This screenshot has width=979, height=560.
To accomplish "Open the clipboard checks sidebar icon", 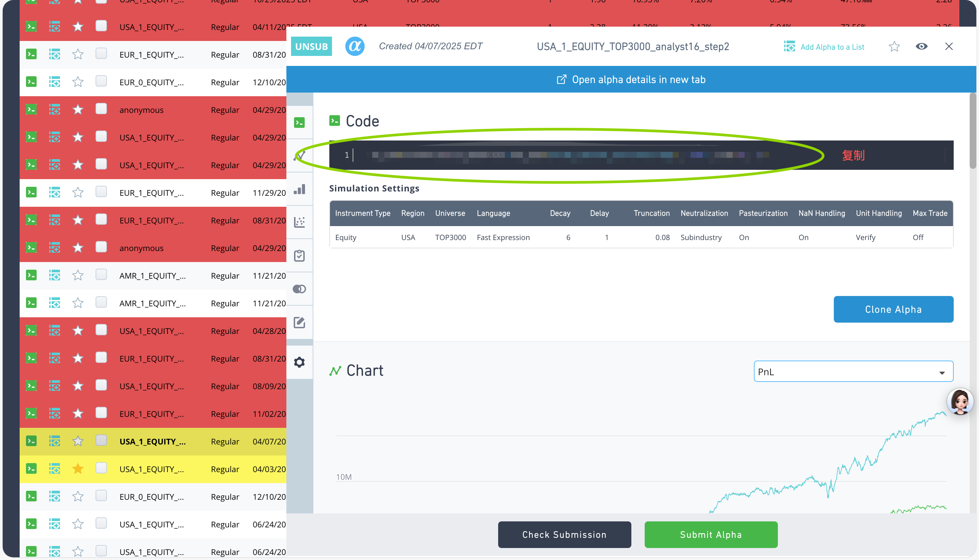I will tap(299, 256).
